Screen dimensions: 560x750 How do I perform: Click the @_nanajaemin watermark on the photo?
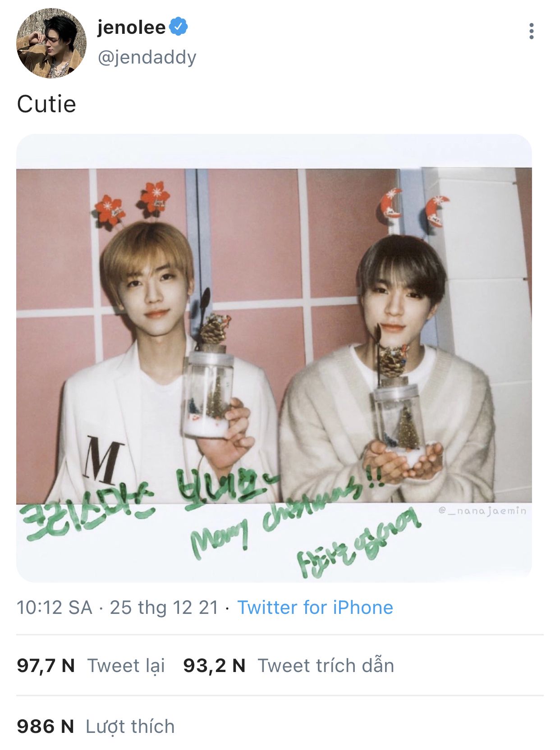(x=482, y=510)
